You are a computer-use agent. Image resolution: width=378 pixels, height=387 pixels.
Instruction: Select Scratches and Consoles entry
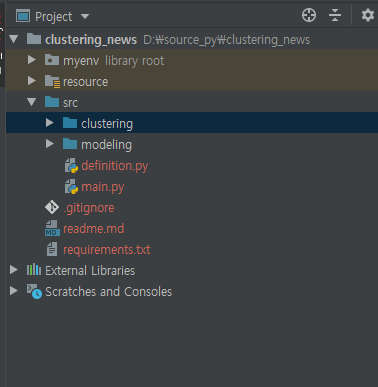[x=192, y=292]
